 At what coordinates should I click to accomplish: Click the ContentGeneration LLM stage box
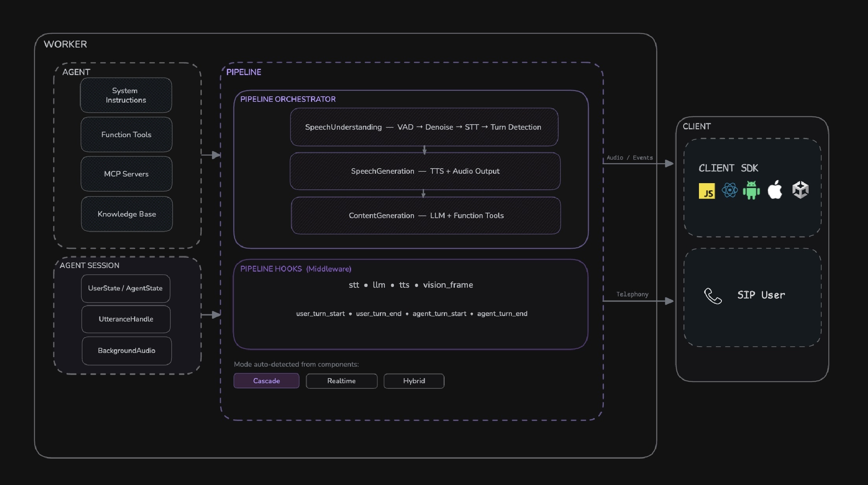426,216
